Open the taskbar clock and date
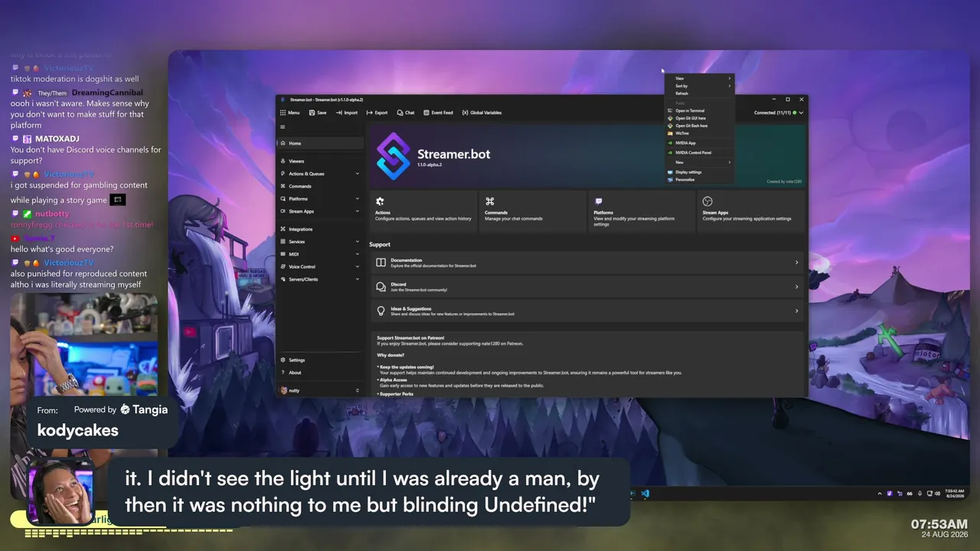Image resolution: width=980 pixels, height=551 pixels. [954, 494]
